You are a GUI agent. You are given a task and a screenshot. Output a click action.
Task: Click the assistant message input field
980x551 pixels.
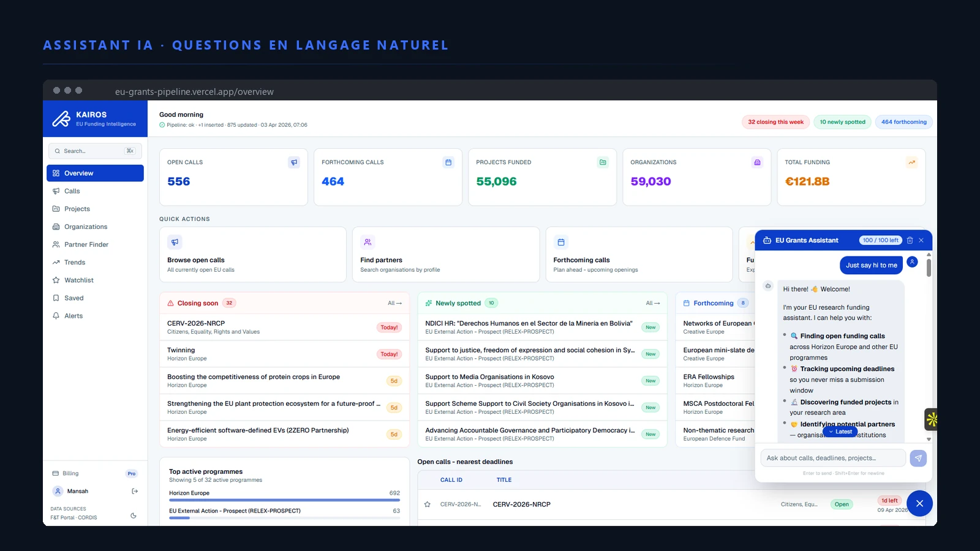(x=833, y=458)
